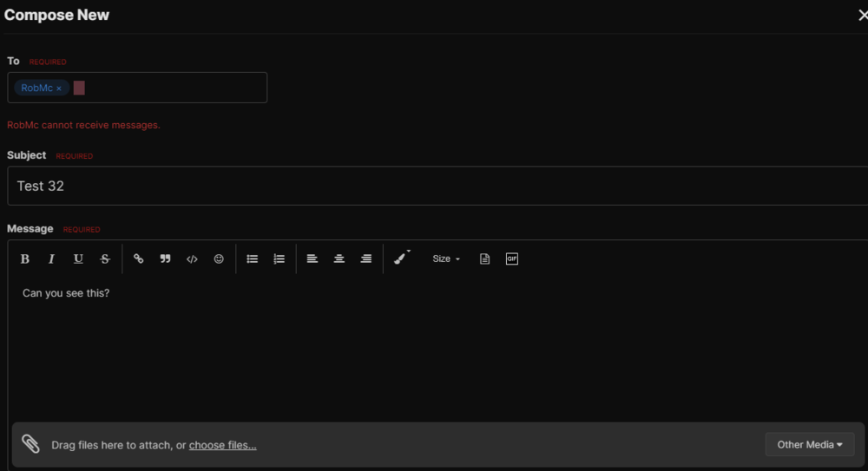Viewport: 868px width, 471px height.
Task: Insert a quote block
Action: [x=165, y=258]
